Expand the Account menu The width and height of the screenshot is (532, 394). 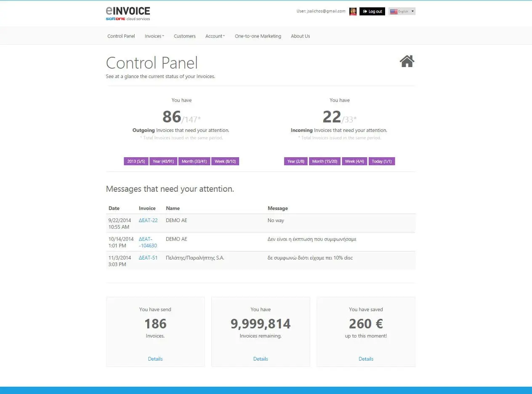pos(215,36)
